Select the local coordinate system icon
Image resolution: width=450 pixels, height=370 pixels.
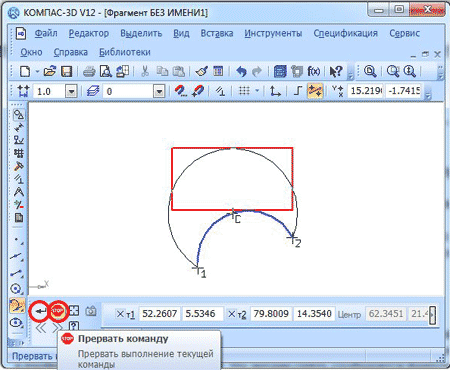pyautogui.click(x=275, y=91)
